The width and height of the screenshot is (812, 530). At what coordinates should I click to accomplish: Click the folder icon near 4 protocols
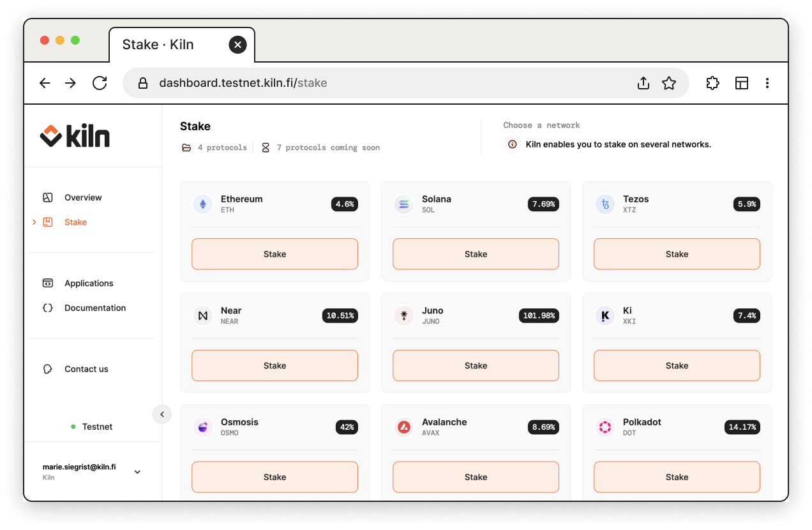pos(186,148)
